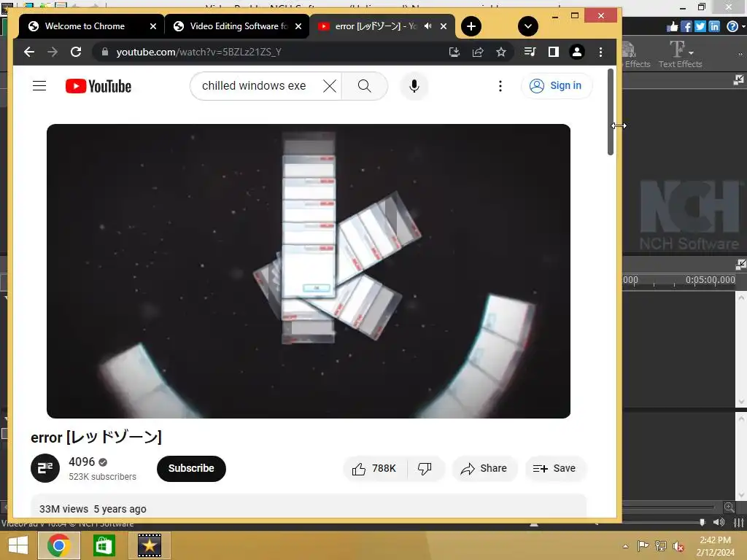
Task: Click VideoPad Facebook share icon
Action: 686,26
